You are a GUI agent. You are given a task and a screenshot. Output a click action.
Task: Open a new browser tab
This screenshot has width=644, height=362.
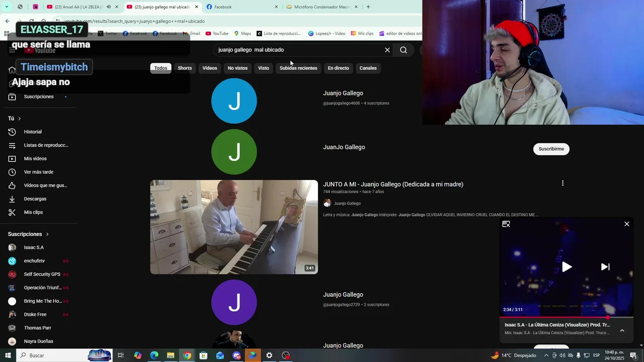368,7
